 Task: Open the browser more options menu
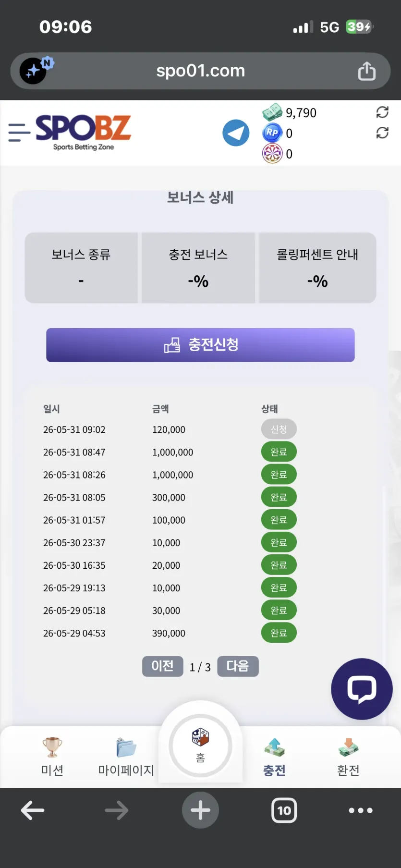[361, 810]
